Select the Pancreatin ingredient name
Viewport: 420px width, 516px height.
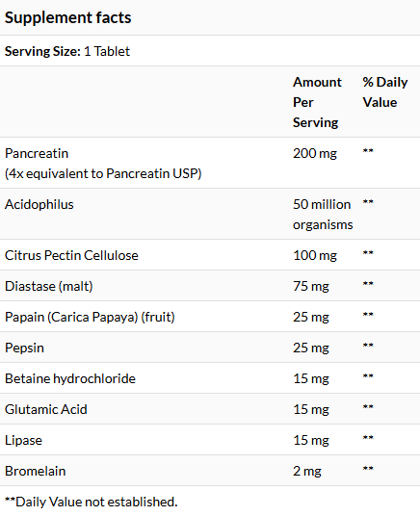(37, 153)
